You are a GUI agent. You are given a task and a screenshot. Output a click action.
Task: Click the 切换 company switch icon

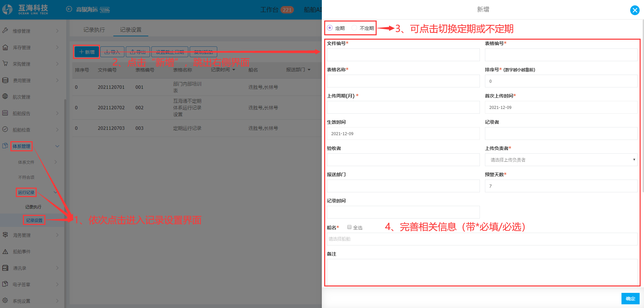pyautogui.click(x=105, y=10)
